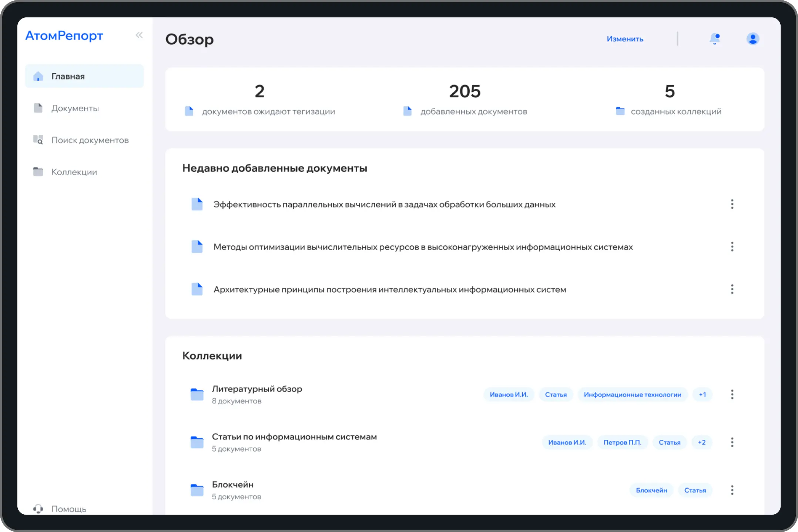Screen dimensions: 798x532
Task: Click the Коллекции folder icon in sidebar
Action: (x=38, y=172)
